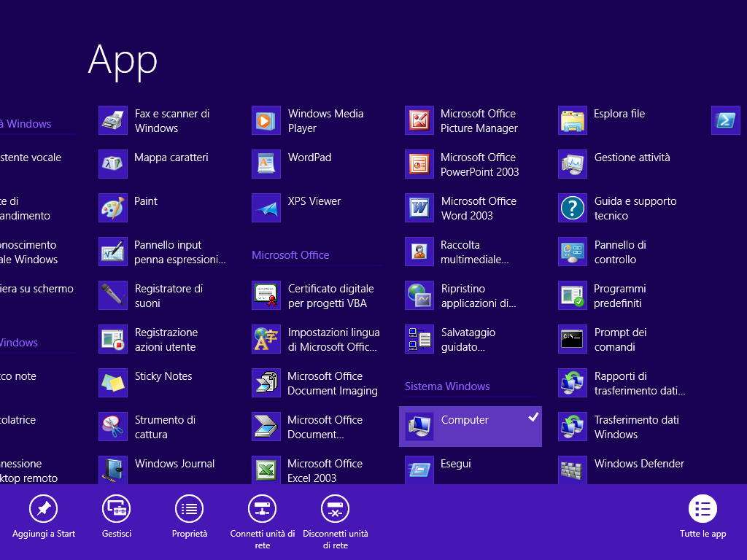This screenshot has width=747, height=560.
Task: Open Guida e supporto tecnico icon
Action: pos(573,208)
